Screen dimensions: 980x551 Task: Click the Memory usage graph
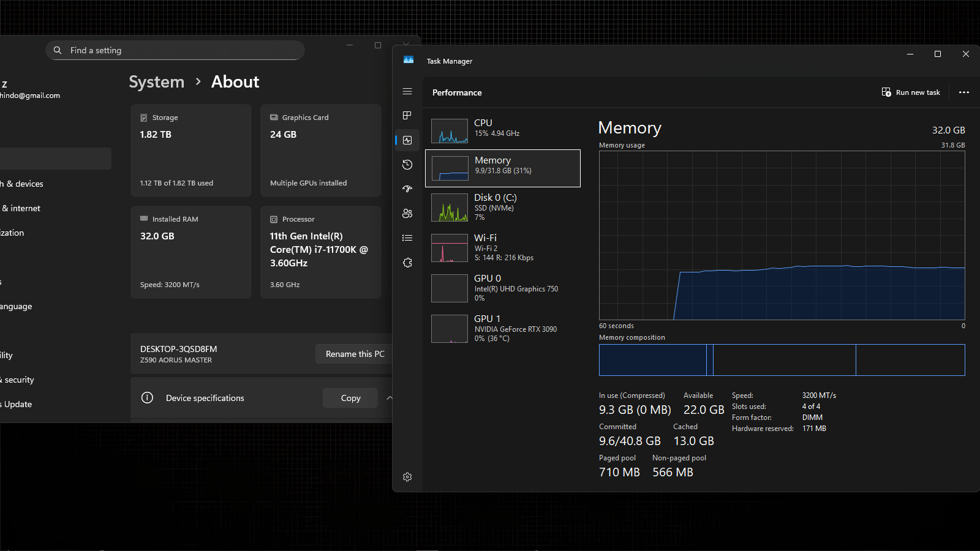point(782,236)
